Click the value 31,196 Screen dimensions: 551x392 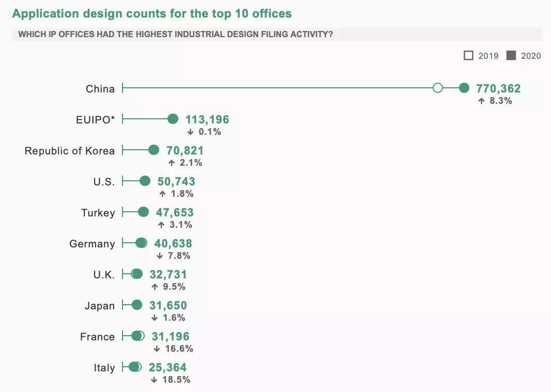[171, 337]
